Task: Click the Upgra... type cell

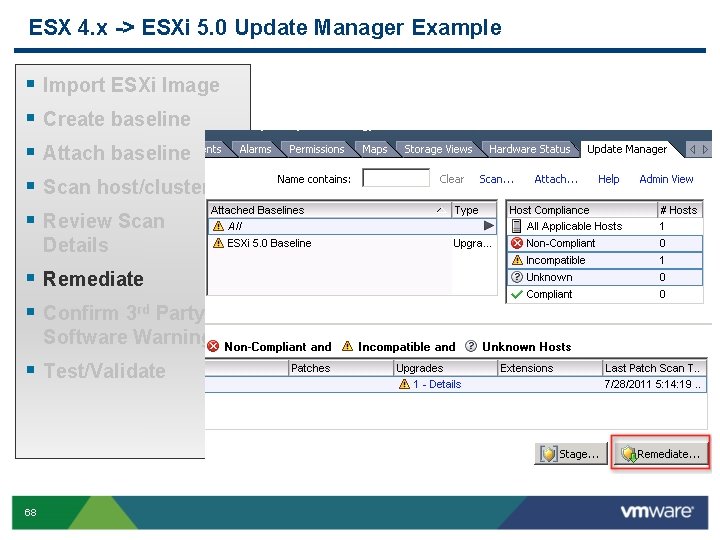Action: (472, 243)
